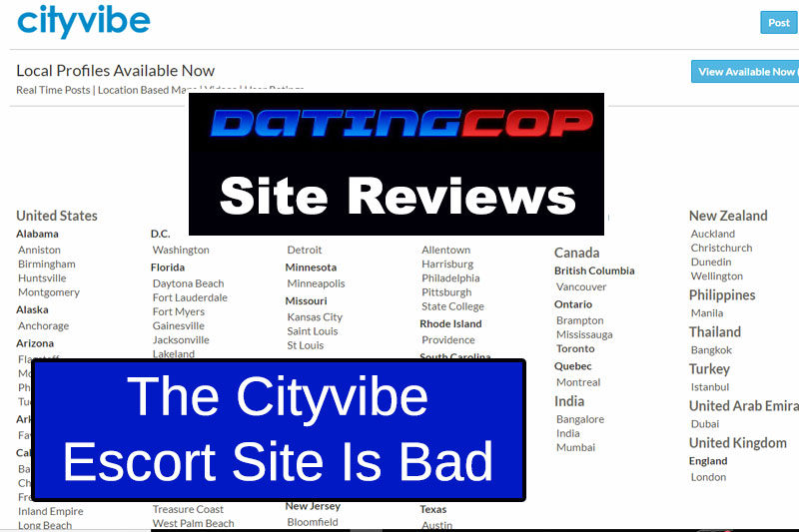Open Providence under Rhode Island

(x=448, y=340)
